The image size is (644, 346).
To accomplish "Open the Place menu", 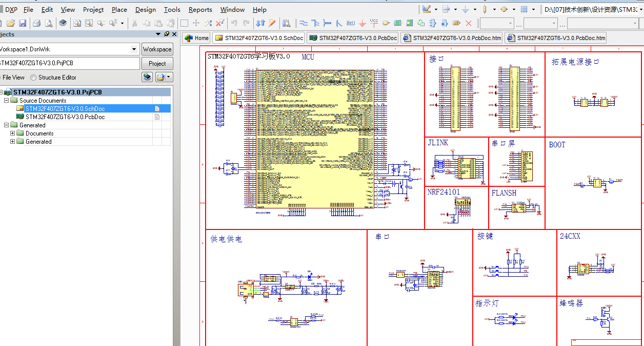I will (x=119, y=9).
